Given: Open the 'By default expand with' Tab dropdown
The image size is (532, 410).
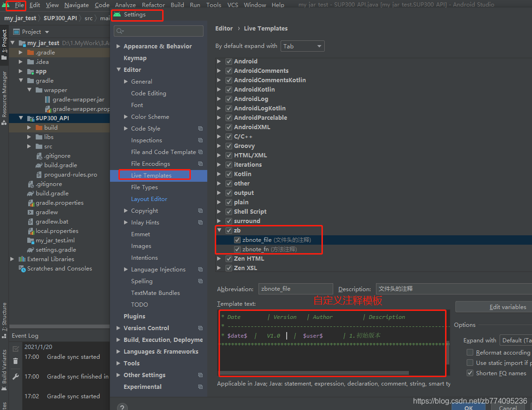Looking at the screenshot, I should [x=302, y=46].
